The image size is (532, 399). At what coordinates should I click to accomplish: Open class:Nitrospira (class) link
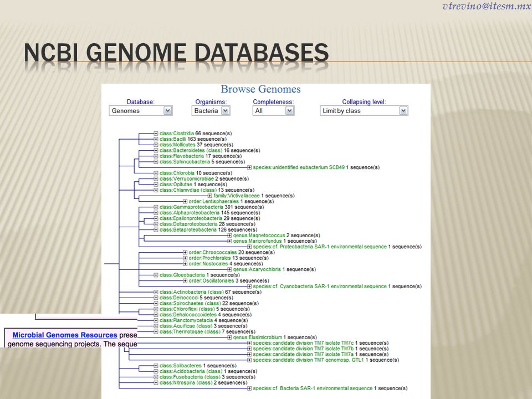click(186, 383)
